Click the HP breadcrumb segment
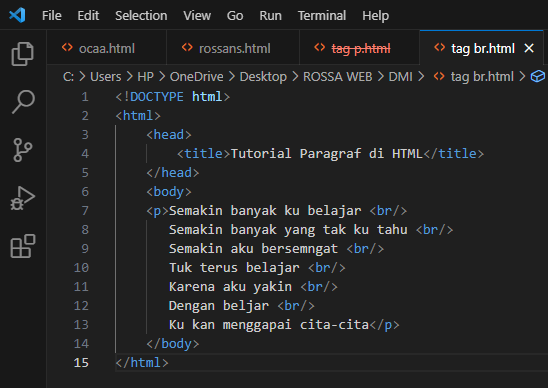The width and height of the screenshot is (548, 388). click(x=145, y=77)
